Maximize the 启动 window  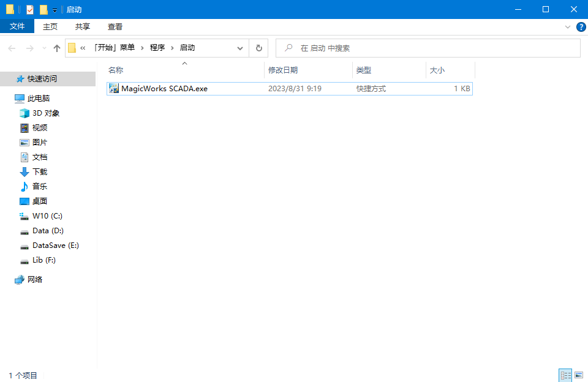(x=546, y=9)
